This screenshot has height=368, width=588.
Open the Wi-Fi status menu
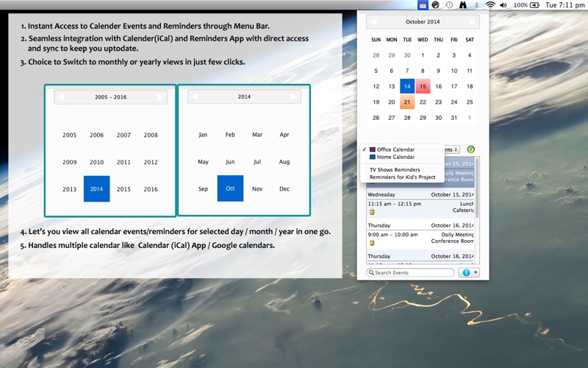[x=490, y=5]
